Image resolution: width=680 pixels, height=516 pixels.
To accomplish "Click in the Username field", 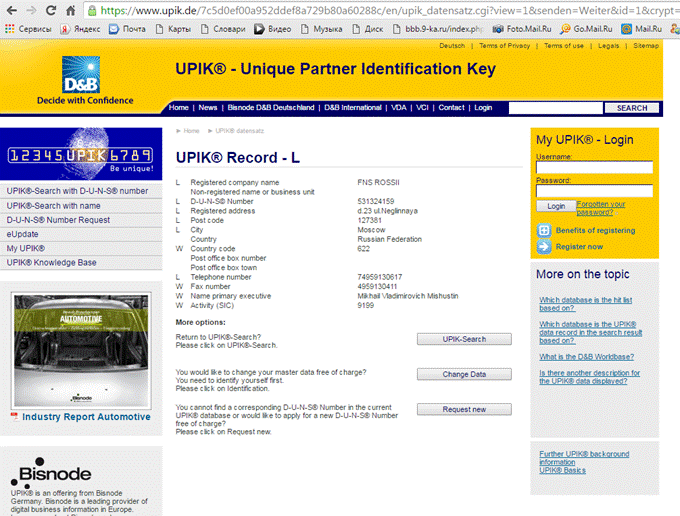I will click(594, 168).
